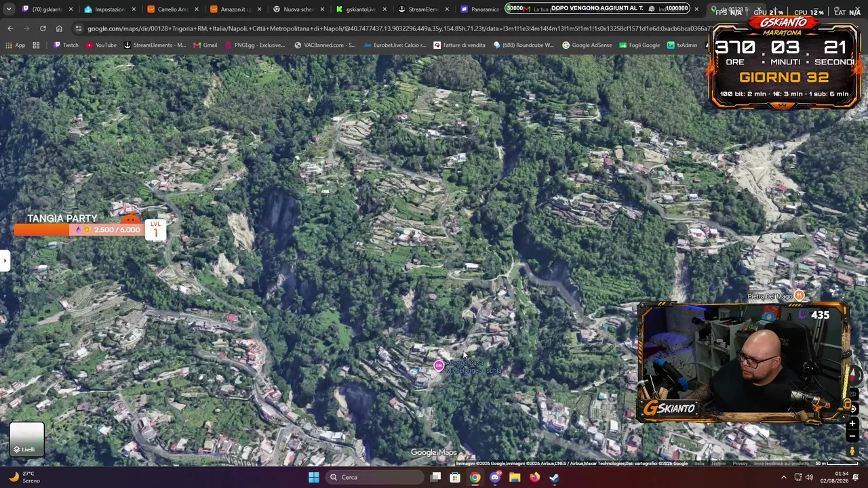868x488 pixels.
Task: Toggle the Livelli map layers thumbnail
Action: 27,439
